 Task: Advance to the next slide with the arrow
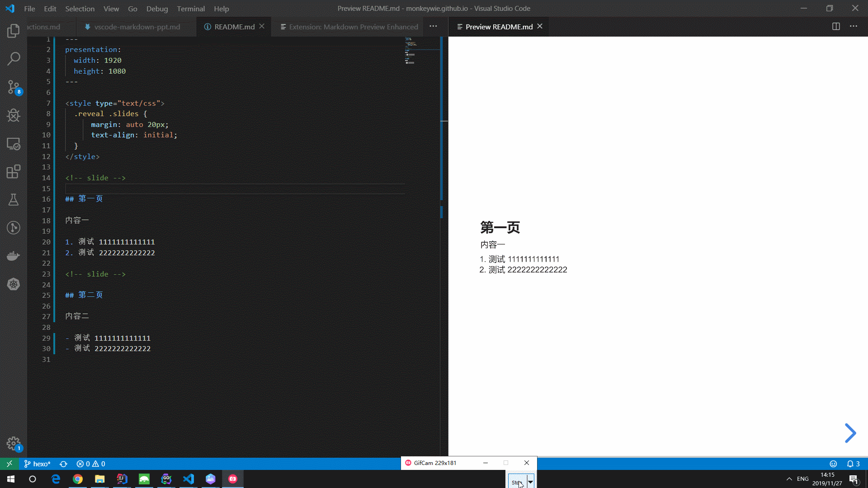(849, 433)
